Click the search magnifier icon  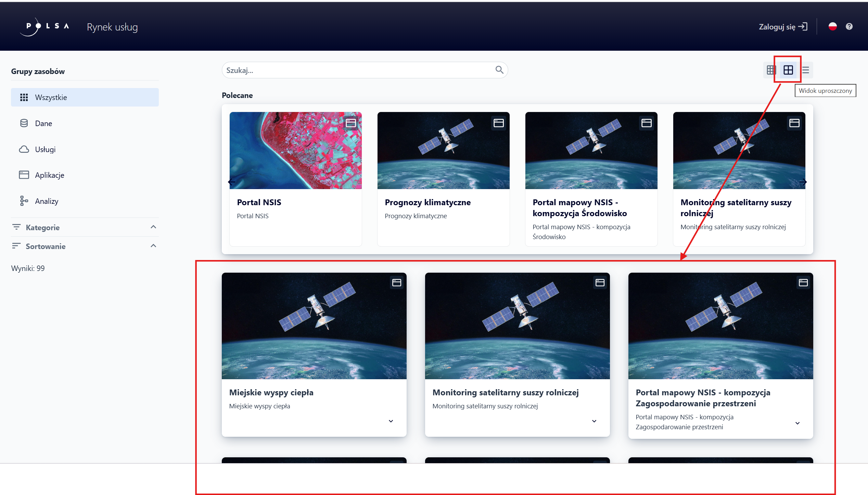coord(499,70)
